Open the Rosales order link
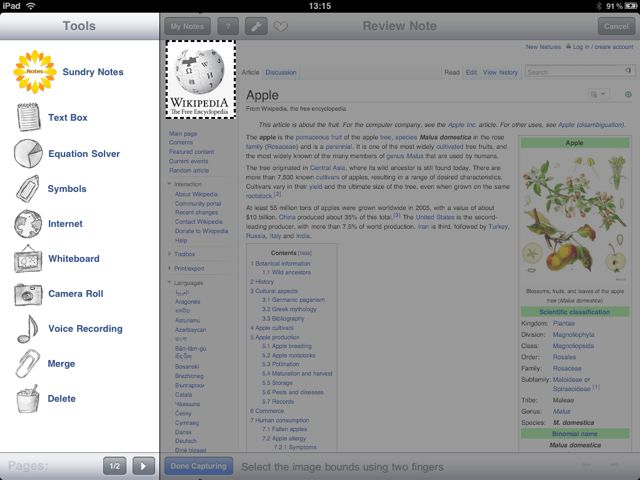 [564, 357]
